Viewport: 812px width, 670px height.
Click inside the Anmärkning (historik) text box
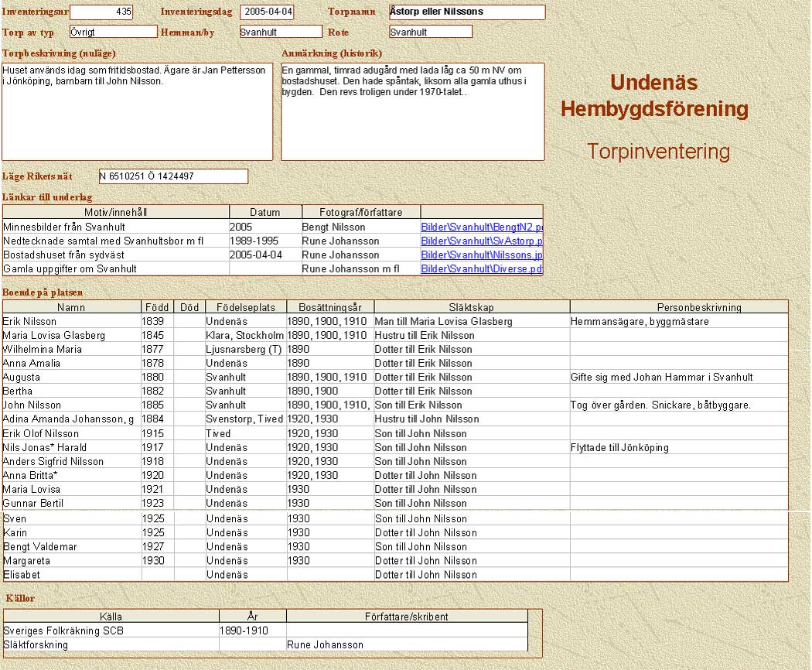click(x=412, y=112)
